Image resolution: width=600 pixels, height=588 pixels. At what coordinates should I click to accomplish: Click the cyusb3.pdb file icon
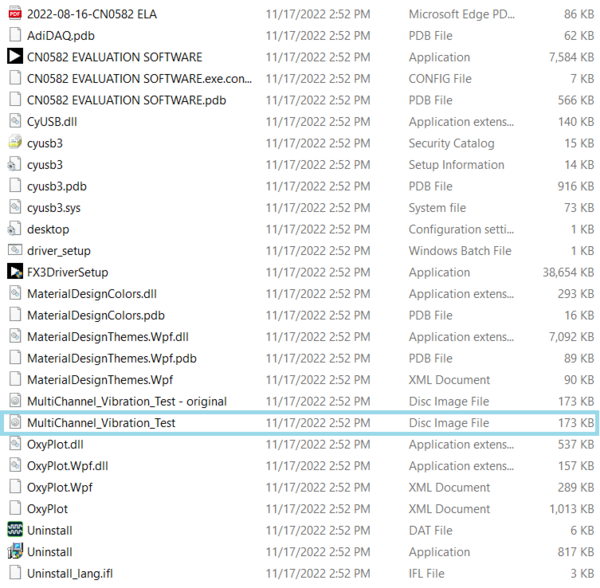(15, 186)
